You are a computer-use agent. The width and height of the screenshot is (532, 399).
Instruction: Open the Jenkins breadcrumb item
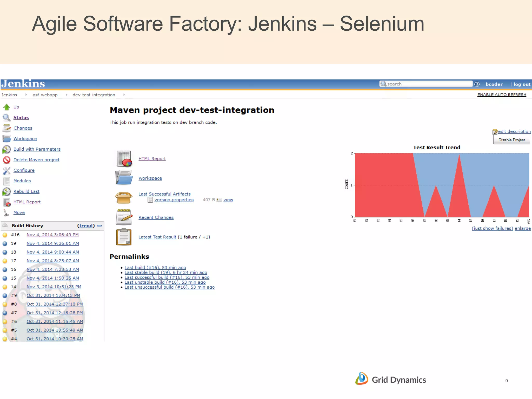pyautogui.click(x=9, y=95)
